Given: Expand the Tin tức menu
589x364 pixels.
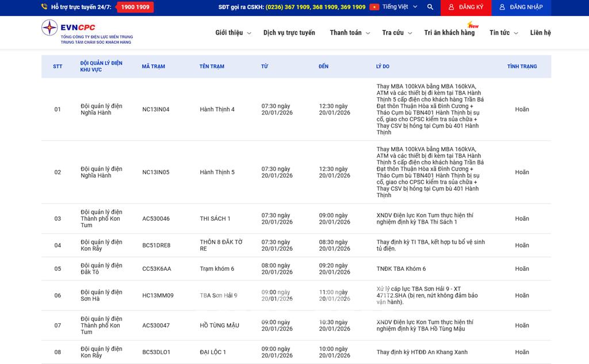Looking at the screenshot, I should 504,33.
